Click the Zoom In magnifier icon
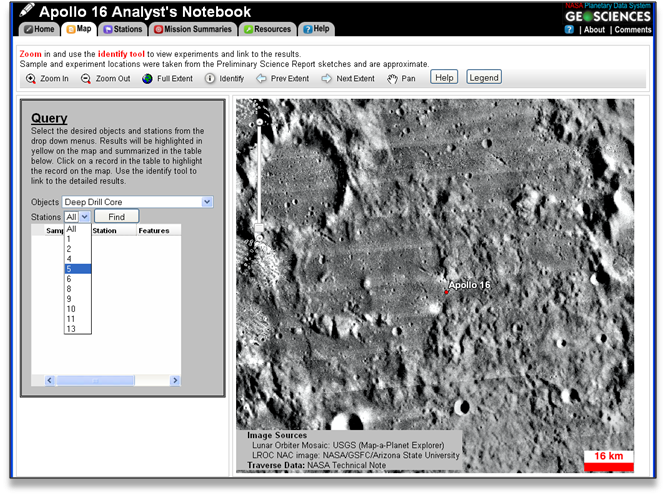The height and width of the screenshot is (497, 666). pyautogui.click(x=31, y=79)
